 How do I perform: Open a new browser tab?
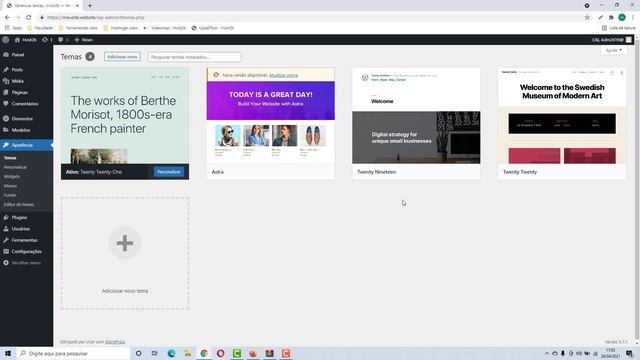pos(90,6)
